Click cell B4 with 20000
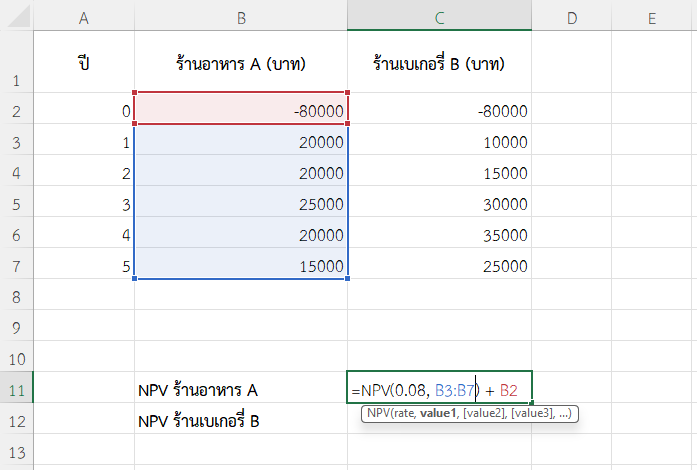 (241, 170)
